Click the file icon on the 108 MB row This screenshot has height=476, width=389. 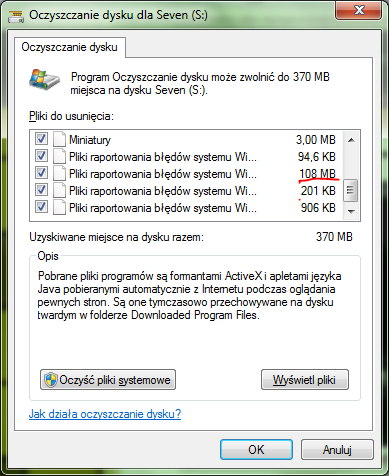tap(59, 173)
